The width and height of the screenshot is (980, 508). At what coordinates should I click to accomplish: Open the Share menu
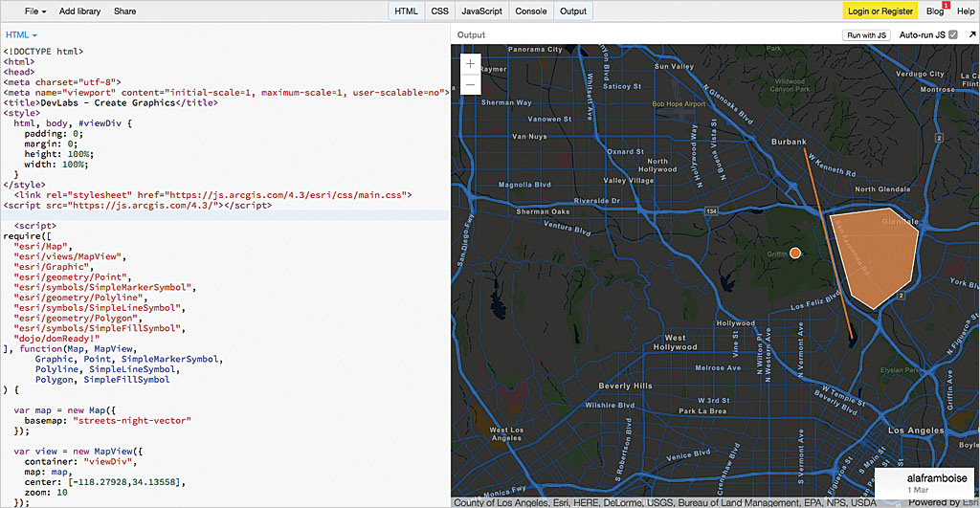point(124,11)
